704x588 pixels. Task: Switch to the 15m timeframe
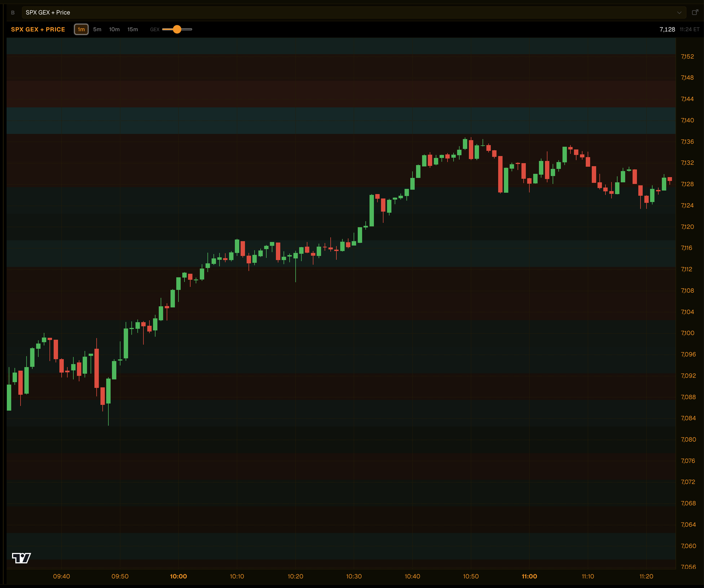pos(133,30)
